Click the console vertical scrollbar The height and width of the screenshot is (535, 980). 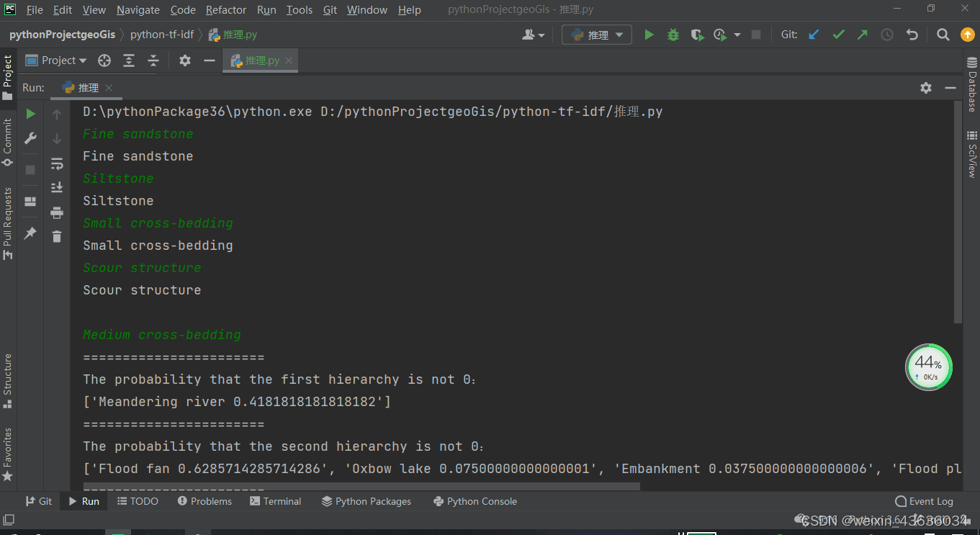pyautogui.click(x=958, y=212)
